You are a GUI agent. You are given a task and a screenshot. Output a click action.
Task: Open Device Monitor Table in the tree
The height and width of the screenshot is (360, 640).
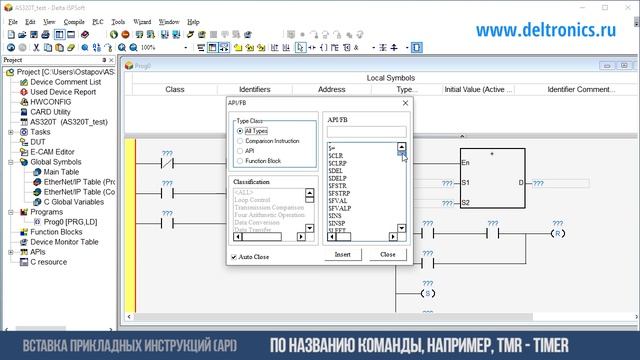coord(64,242)
